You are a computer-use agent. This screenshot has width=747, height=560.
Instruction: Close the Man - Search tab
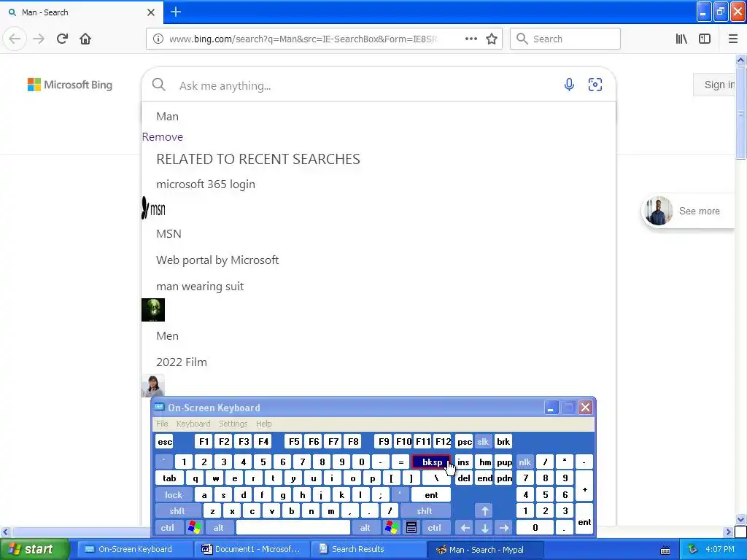click(151, 12)
